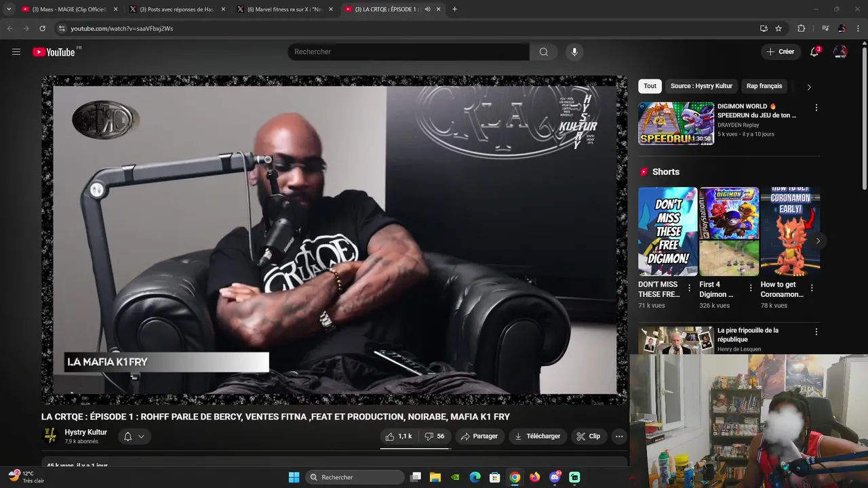Screen dimensions: 868x488
Task: Mute the LA CRTQE tab audio icon
Action: pos(427,9)
